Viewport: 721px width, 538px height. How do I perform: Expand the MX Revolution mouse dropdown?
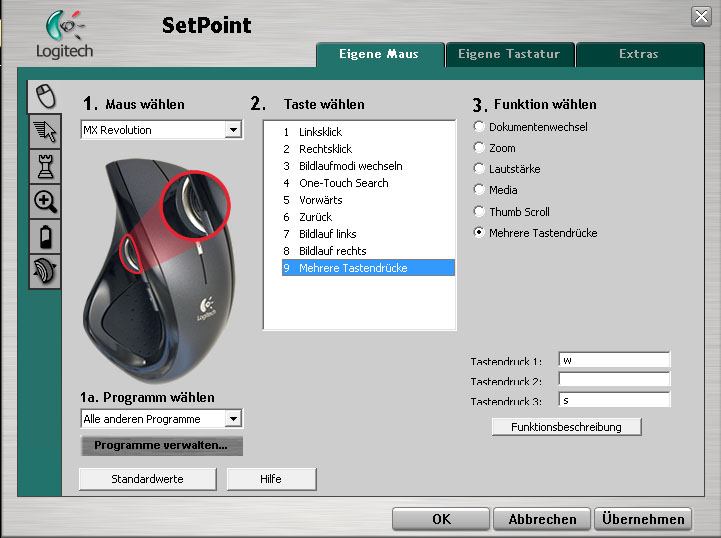[x=233, y=130]
